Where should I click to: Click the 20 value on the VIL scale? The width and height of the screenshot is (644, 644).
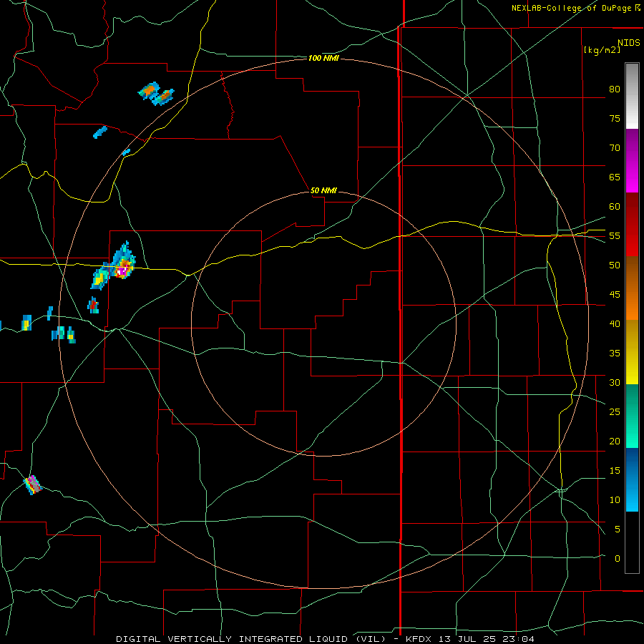[615, 441]
